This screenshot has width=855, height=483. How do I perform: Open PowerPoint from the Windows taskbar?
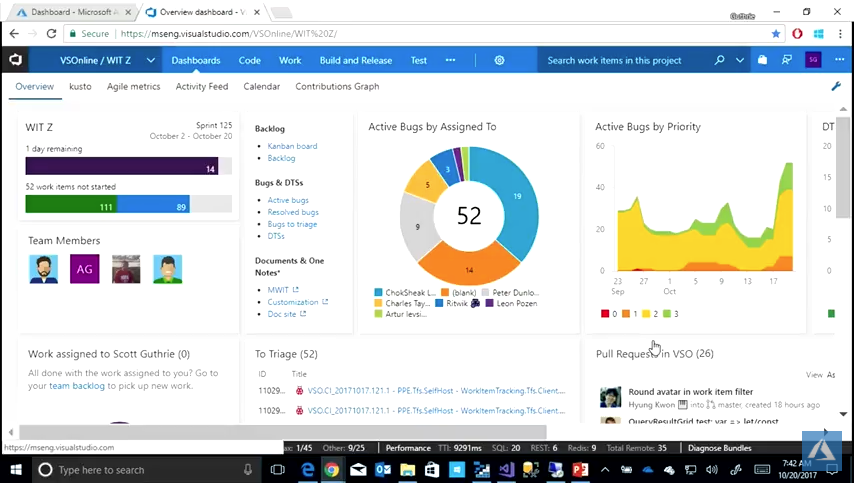[x=579, y=469]
